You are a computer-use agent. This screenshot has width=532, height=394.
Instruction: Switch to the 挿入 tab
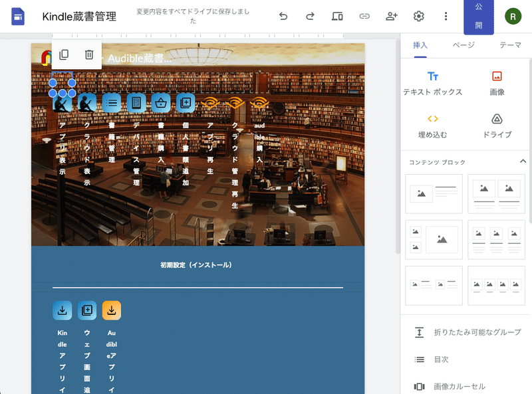(420, 45)
